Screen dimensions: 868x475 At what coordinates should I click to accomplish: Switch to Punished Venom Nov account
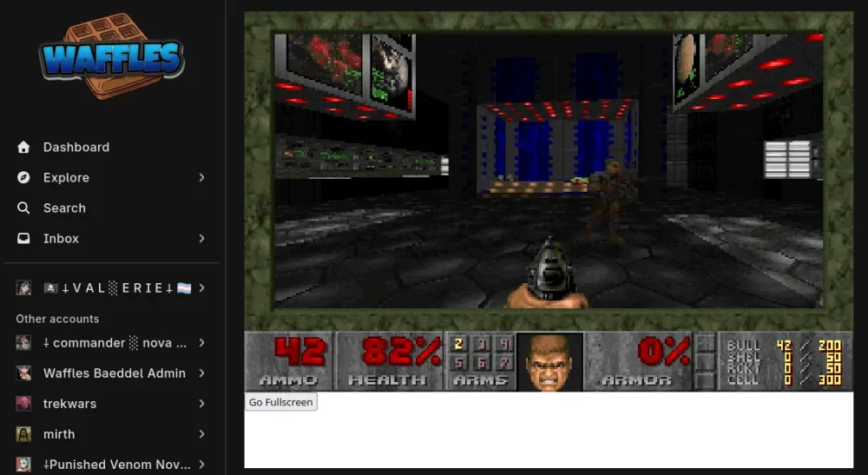117,465
